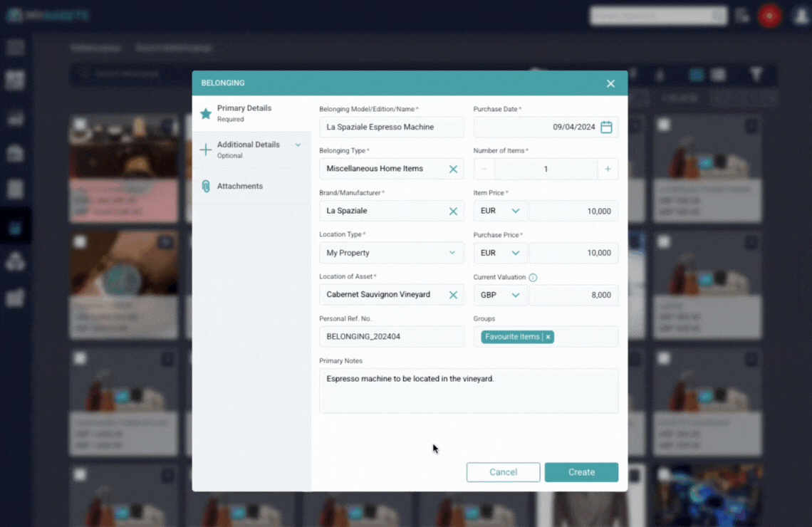This screenshot has width=812, height=527.
Task: Increase Number of Items with plus
Action: point(608,169)
